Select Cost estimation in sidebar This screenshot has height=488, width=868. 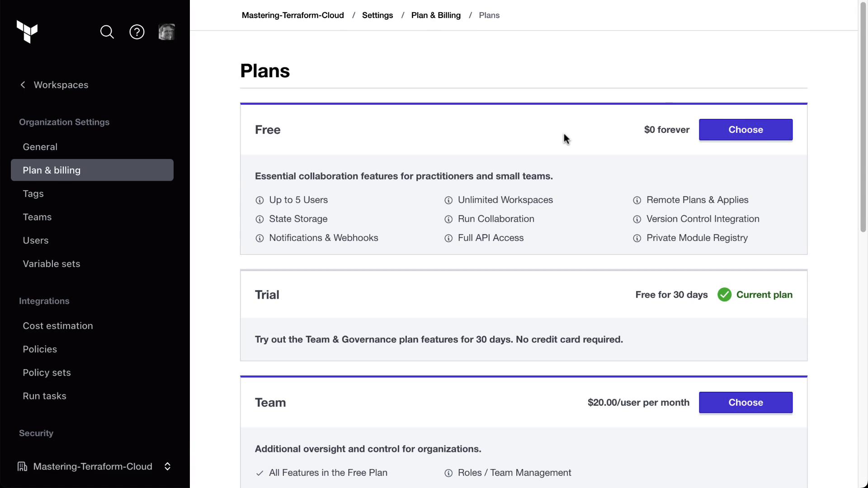point(58,326)
